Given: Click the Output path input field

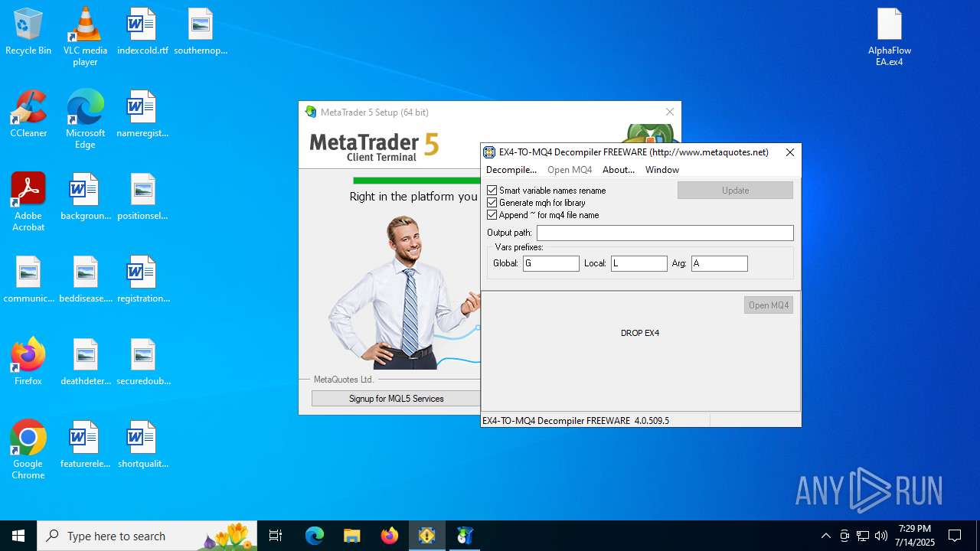Looking at the screenshot, I should click(x=665, y=233).
